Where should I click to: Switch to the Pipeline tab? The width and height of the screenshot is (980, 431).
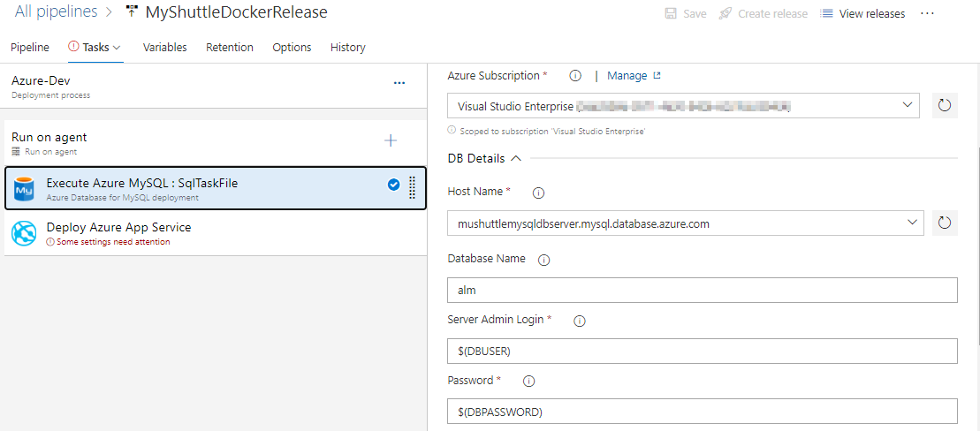coord(30,48)
